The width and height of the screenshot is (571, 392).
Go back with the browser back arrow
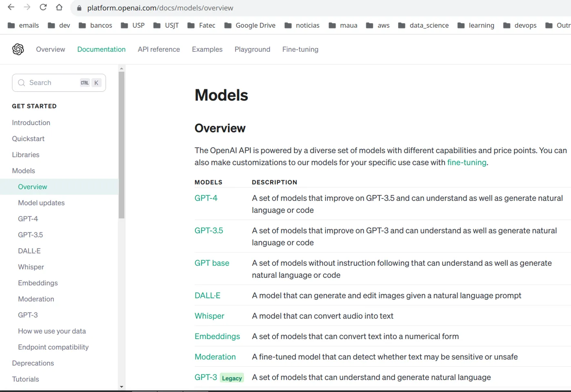pos(11,7)
